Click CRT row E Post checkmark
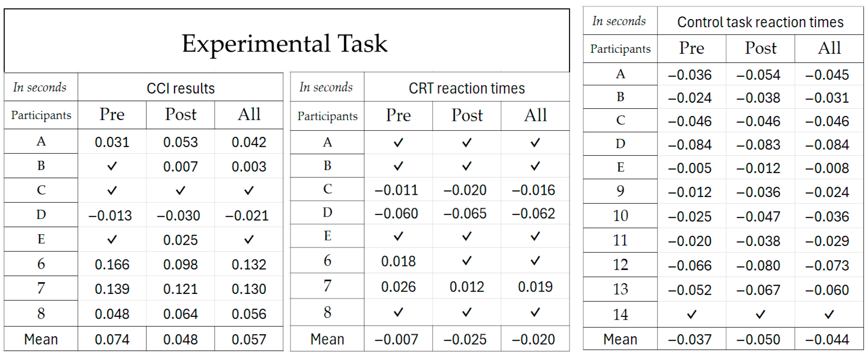This screenshot has height=359, width=868. 467,236
